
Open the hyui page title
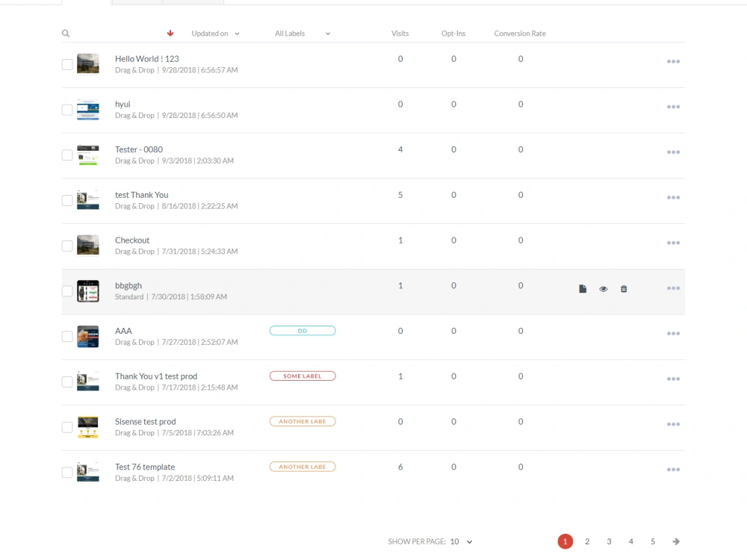pos(123,105)
